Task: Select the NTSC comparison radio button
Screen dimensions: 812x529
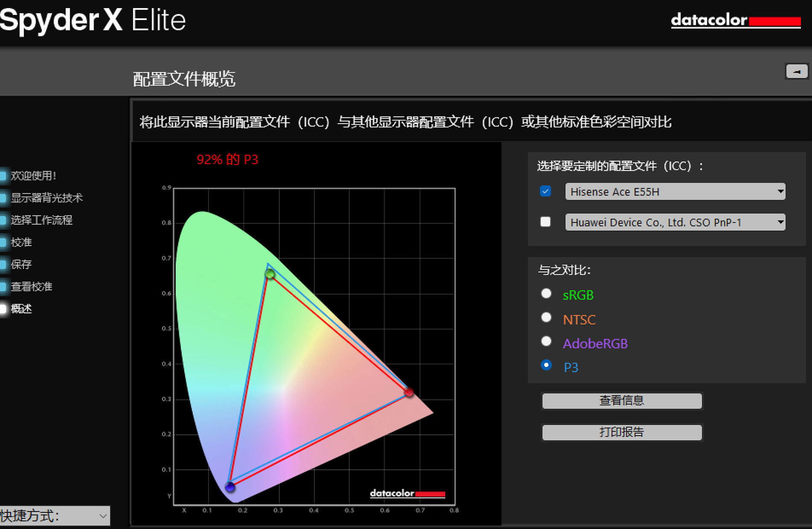Action: point(546,317)
